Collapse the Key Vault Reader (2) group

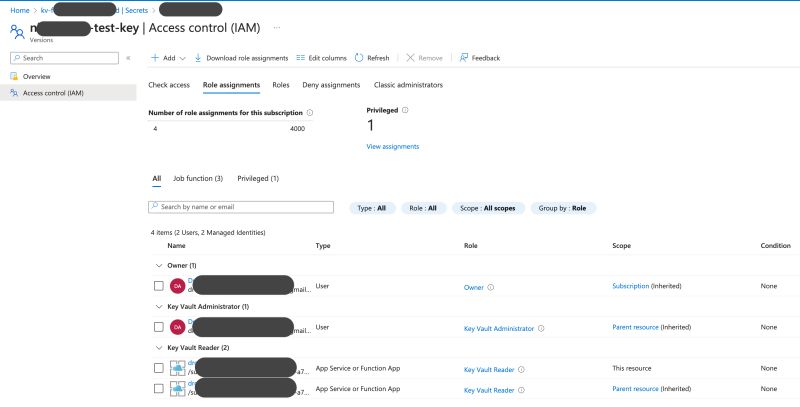158,348
